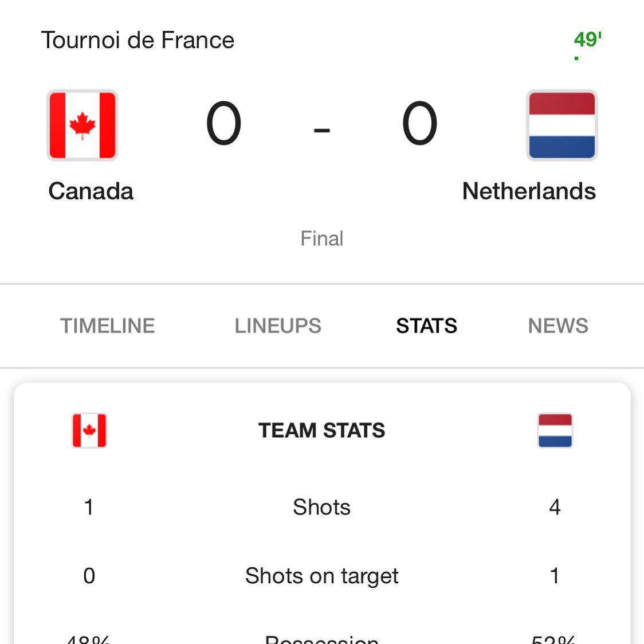Viewport: 644px width, 644px height.
Task: Tap the large Netherlands flag icon
Action: tap(561, 125)
